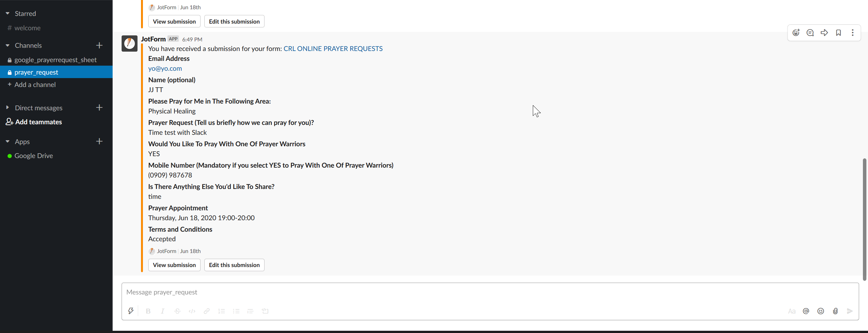Collapse the Apps section
The width and height of the screenshot is (868, 333).
click(7, 141)
